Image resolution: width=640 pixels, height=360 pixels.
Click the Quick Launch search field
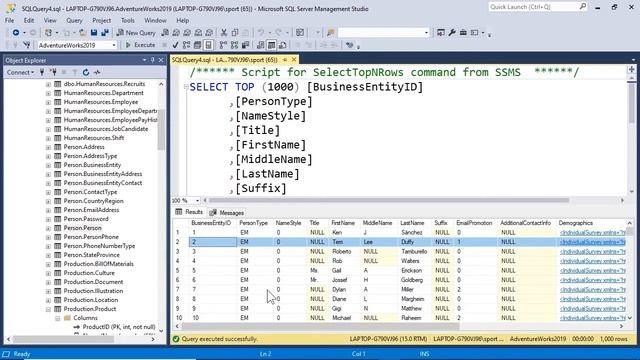pyautogui.click(x=533, y=7)
